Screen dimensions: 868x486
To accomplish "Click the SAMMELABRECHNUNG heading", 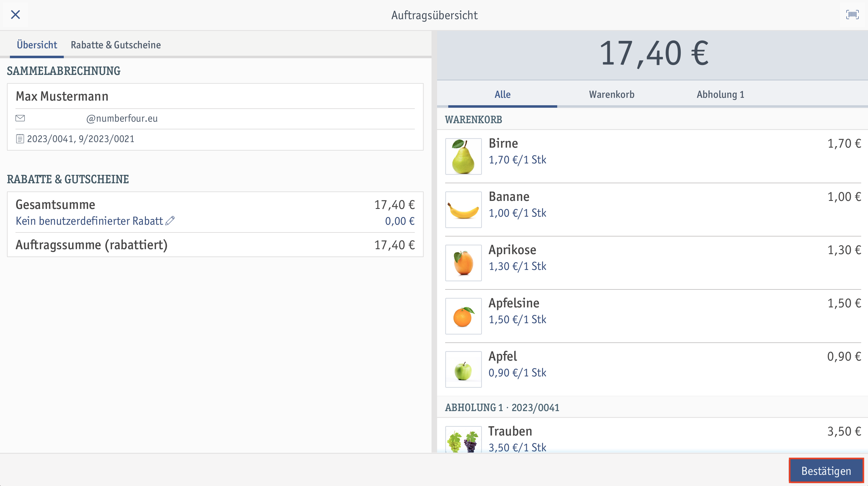I will 64,71.
